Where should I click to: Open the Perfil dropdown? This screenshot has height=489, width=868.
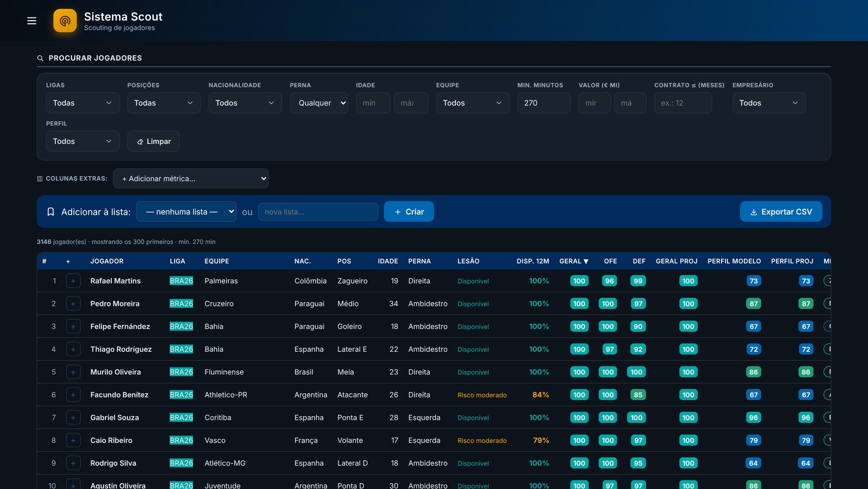tap(82, 141)
